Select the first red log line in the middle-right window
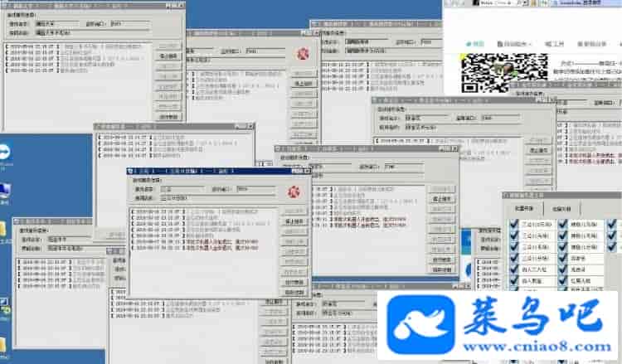The image size is (622, 364). coord(360,219)
